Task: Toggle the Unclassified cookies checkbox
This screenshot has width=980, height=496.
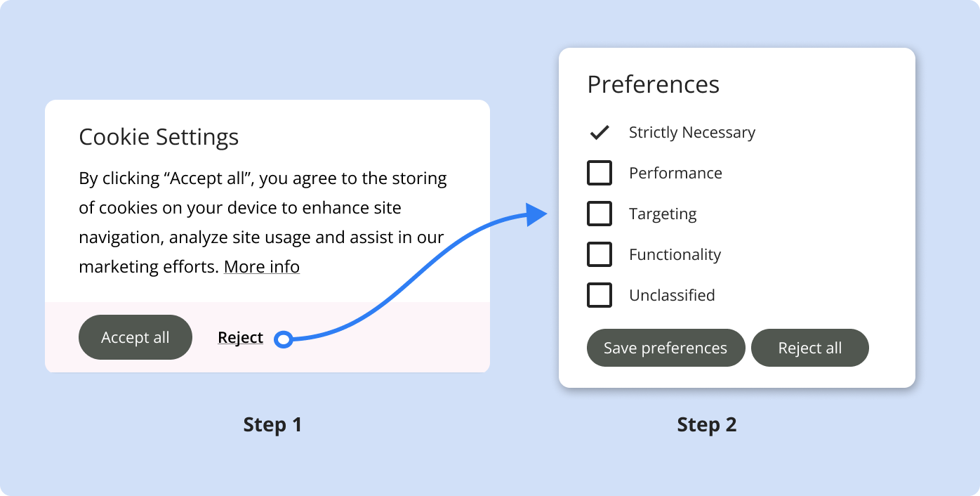Action: pos(599,295)
